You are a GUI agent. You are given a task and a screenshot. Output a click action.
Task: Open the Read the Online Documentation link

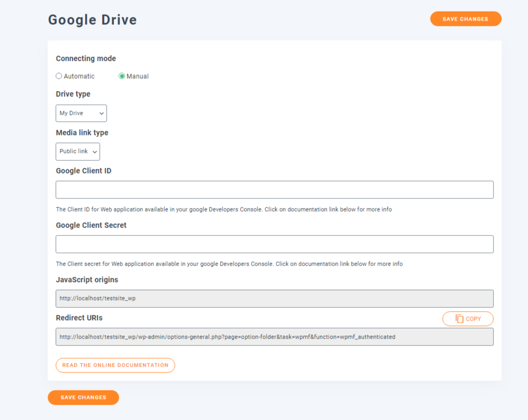click(x=115, y=365)
